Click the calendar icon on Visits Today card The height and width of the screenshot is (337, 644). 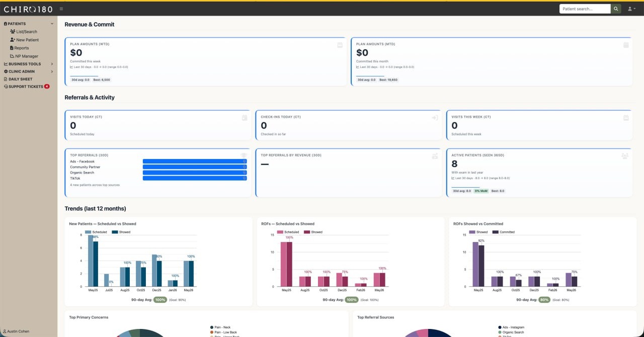[245, 118]
